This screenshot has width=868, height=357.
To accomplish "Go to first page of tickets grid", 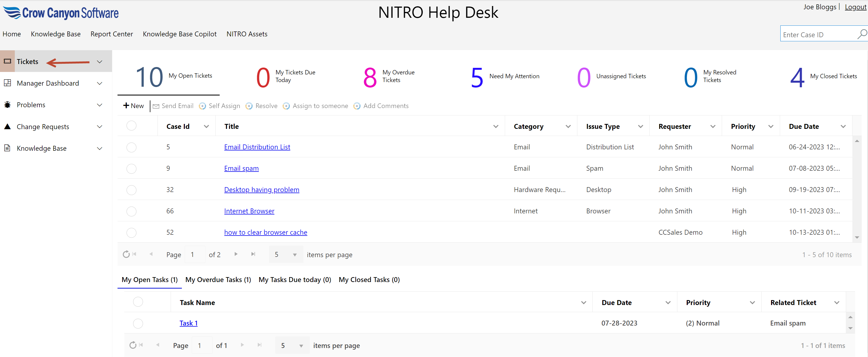I will click(134, 254).
